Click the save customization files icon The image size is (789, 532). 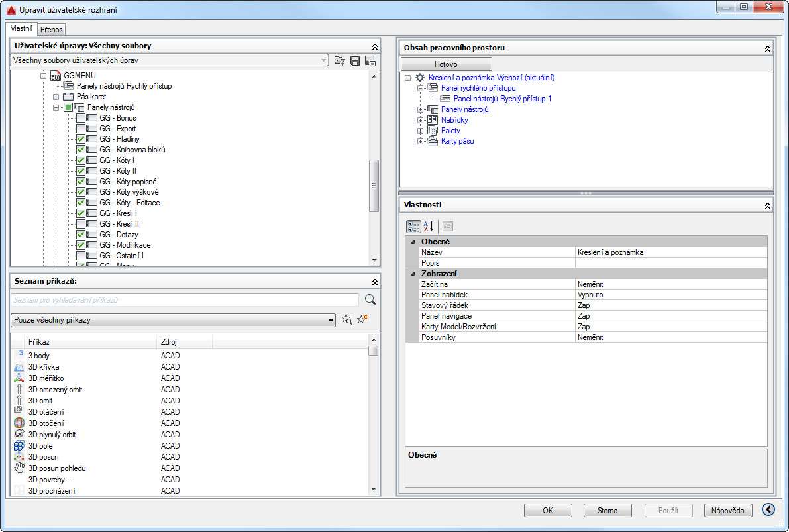point(354,61)
